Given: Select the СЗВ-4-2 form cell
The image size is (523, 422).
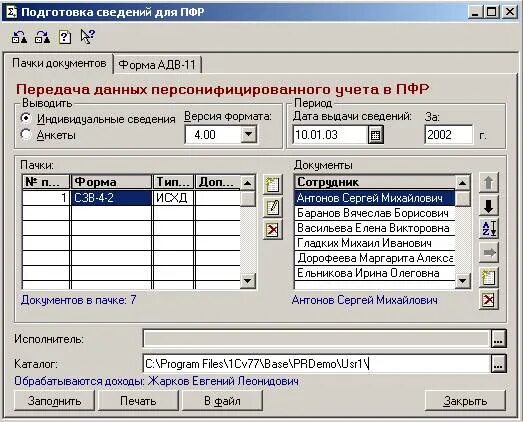Looking at the screenshot, I should pyautogui.click(x=111, y=198).
